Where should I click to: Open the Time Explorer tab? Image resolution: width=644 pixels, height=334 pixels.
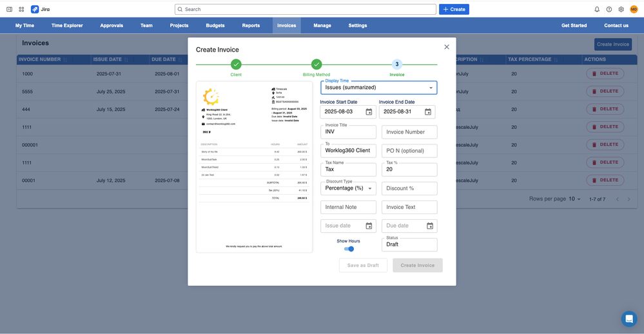pos(67,26)
